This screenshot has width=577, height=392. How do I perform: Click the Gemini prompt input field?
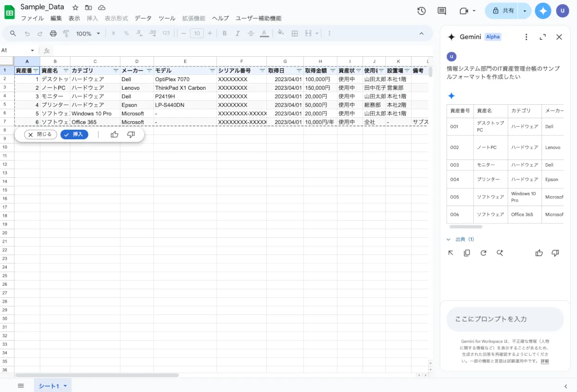505,319
